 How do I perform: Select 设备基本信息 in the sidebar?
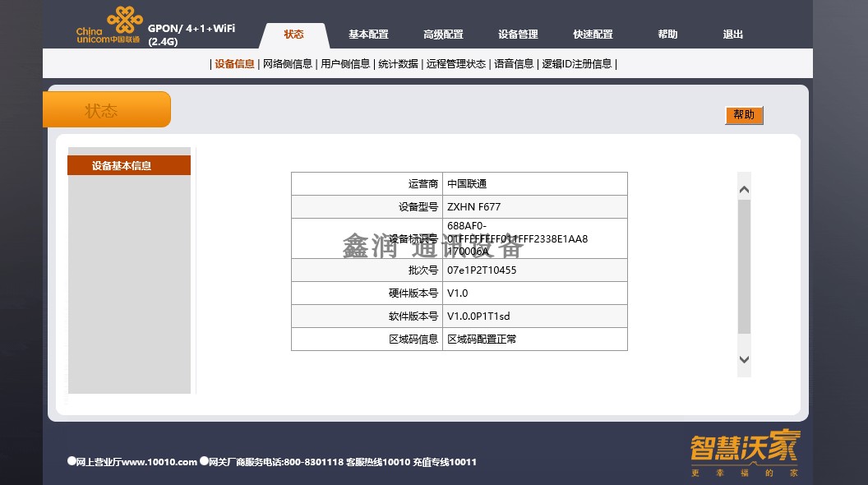coord(129,165)
